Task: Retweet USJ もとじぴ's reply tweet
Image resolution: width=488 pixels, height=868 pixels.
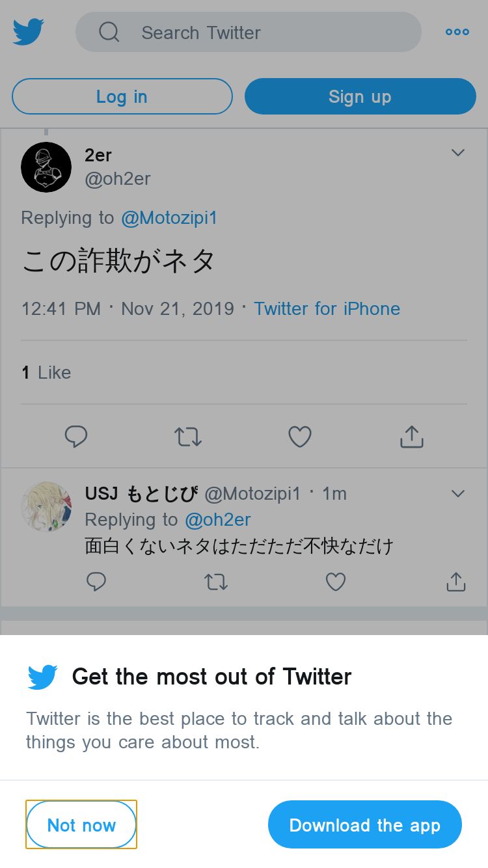Action: (x=216, y=581)
